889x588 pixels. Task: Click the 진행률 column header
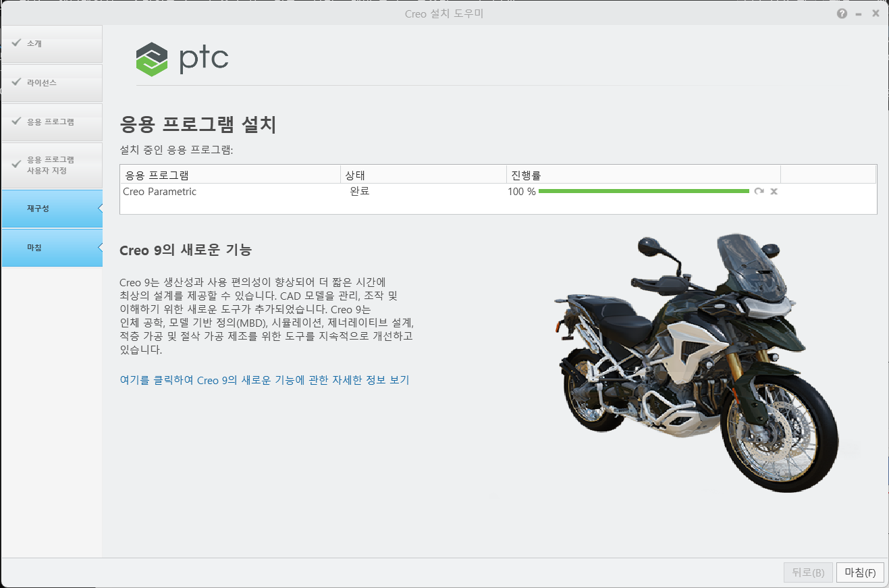[643, 175]
